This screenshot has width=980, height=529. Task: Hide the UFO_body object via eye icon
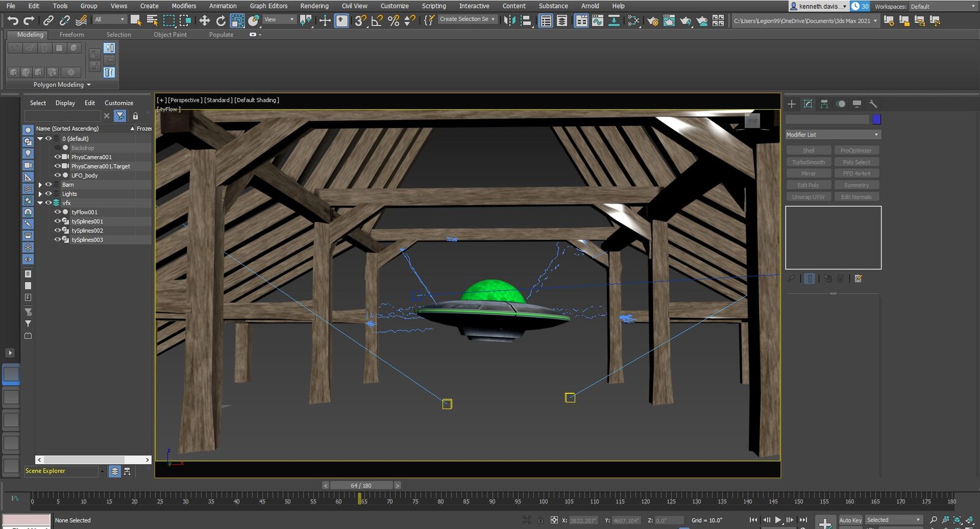[x=58, y=175]
